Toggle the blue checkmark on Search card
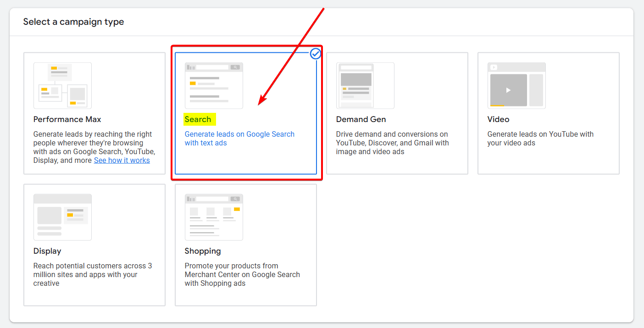This screenshot has width=644, height=328. coord(316,54)
